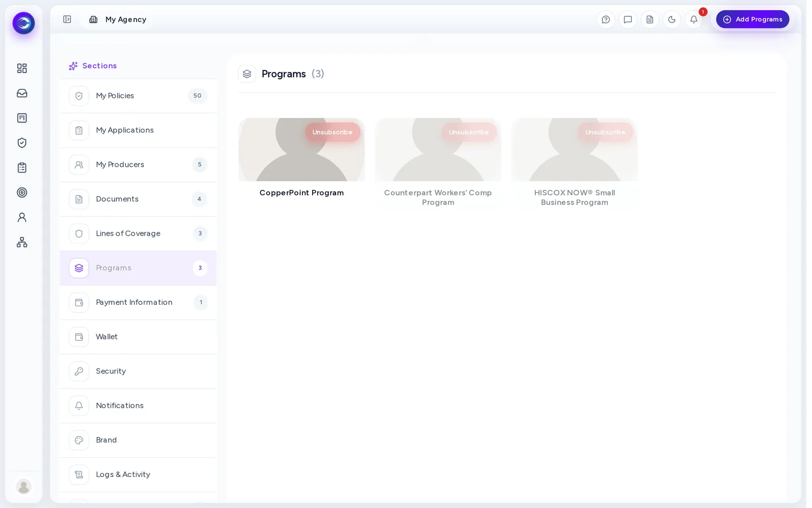Viewport: 812px width, 508px height.
Task: Select the Programs section
Action: point(138,268)
